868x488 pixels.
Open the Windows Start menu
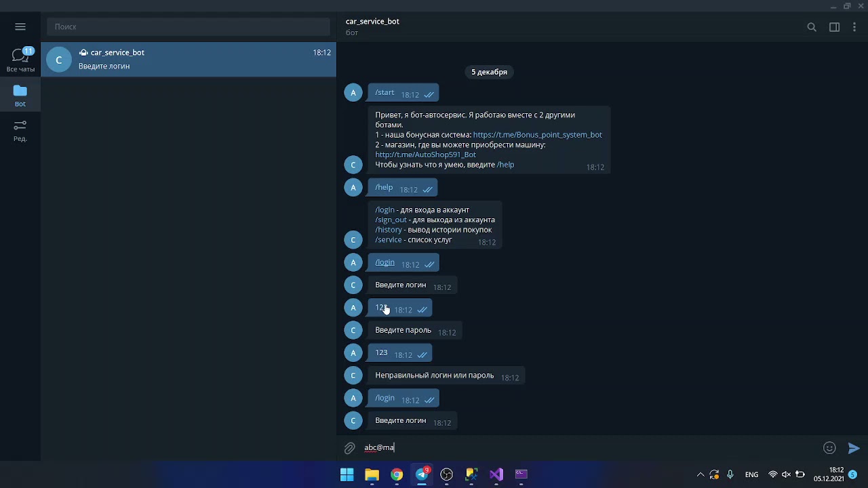[x=347, y=474]
